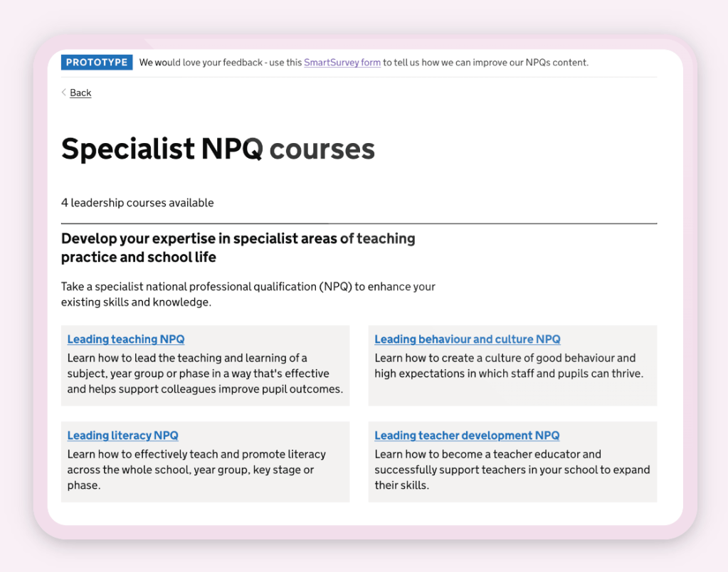This screenshot has width=728, height=572.
Task: Open Leading behaviour and culture NPQ
Action: [468, 339]
